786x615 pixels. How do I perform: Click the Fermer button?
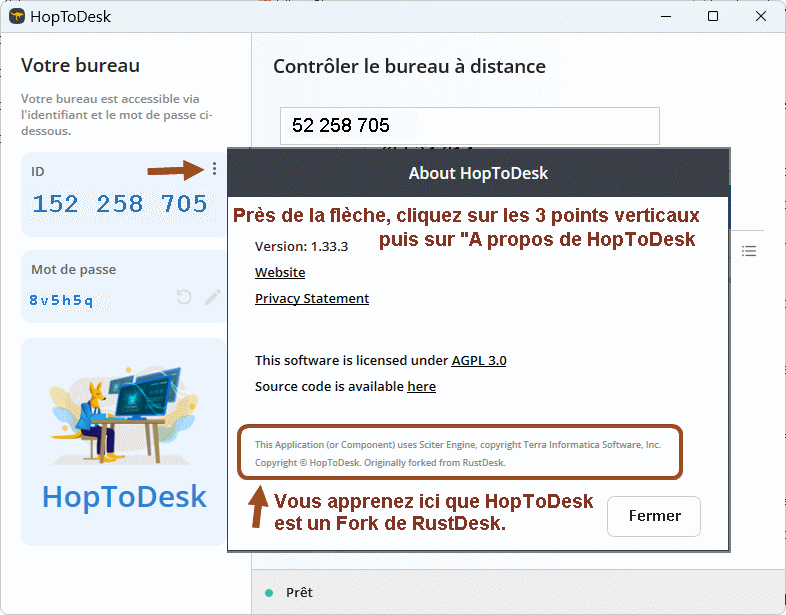tap(654, 516)
